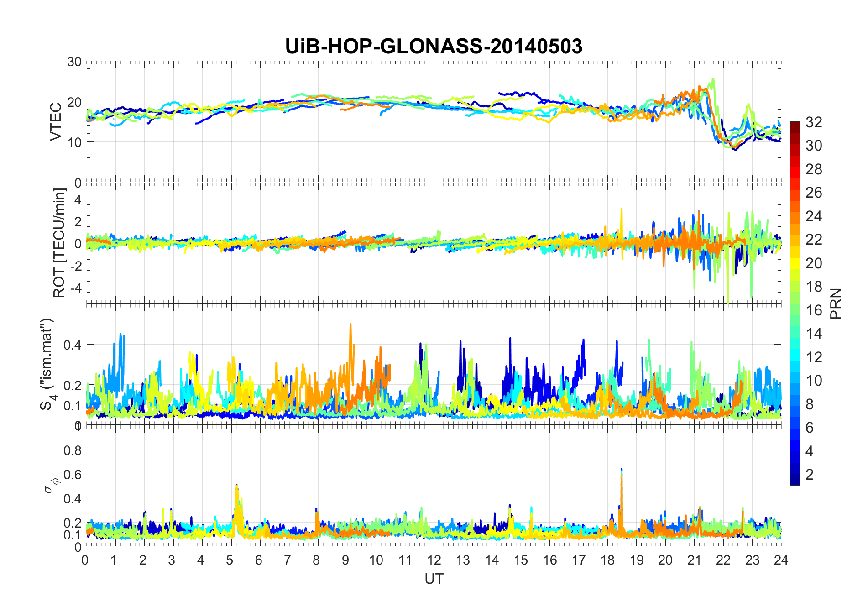Click colorbar tick label 28
The height and width of the screenshot is (607, 868).
[x=814, y=169]
